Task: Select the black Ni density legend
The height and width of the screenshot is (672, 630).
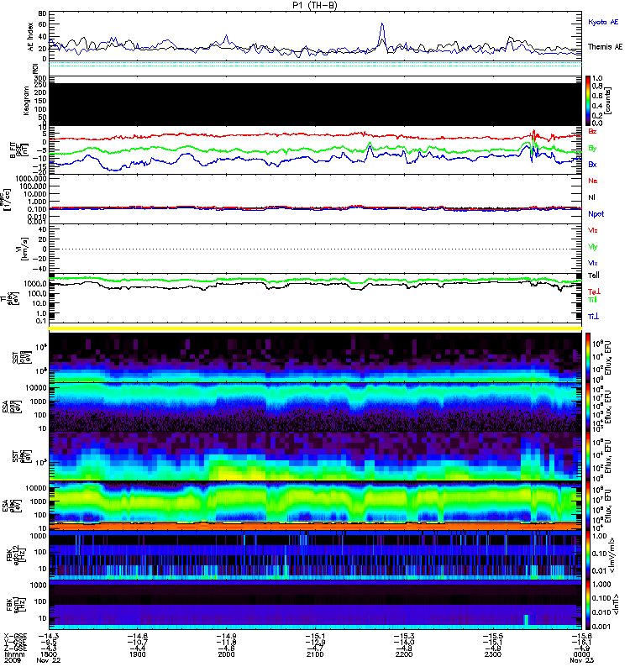Action: coord(591,197)
